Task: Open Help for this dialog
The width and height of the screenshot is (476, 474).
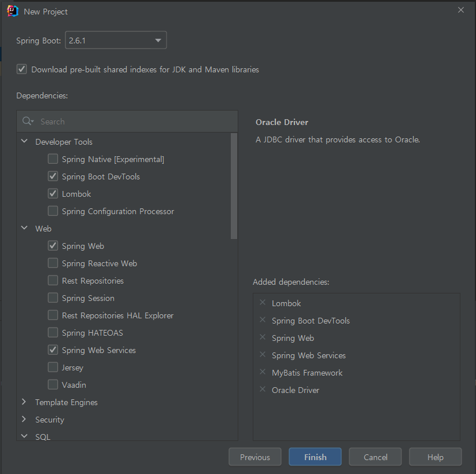Action: 436,457
